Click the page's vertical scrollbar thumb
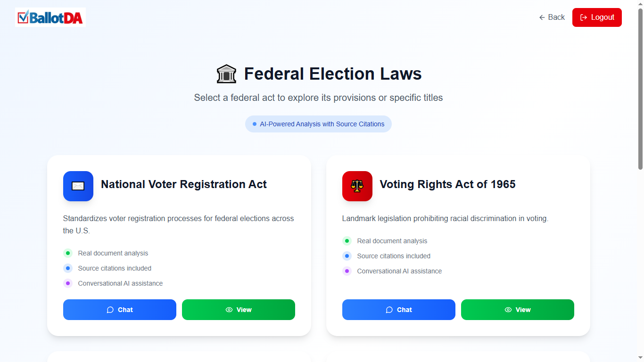The image size is (644, 362). tap(640, 90)
